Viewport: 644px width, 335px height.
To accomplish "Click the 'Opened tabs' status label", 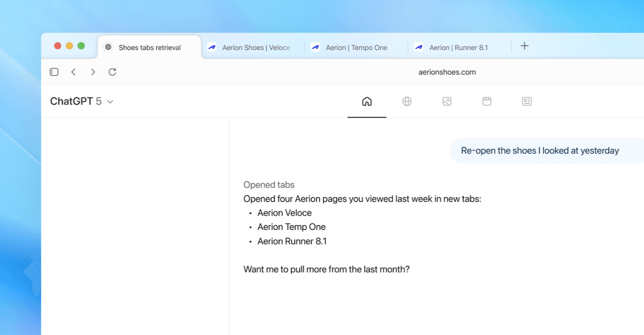I will pos(269,185).
